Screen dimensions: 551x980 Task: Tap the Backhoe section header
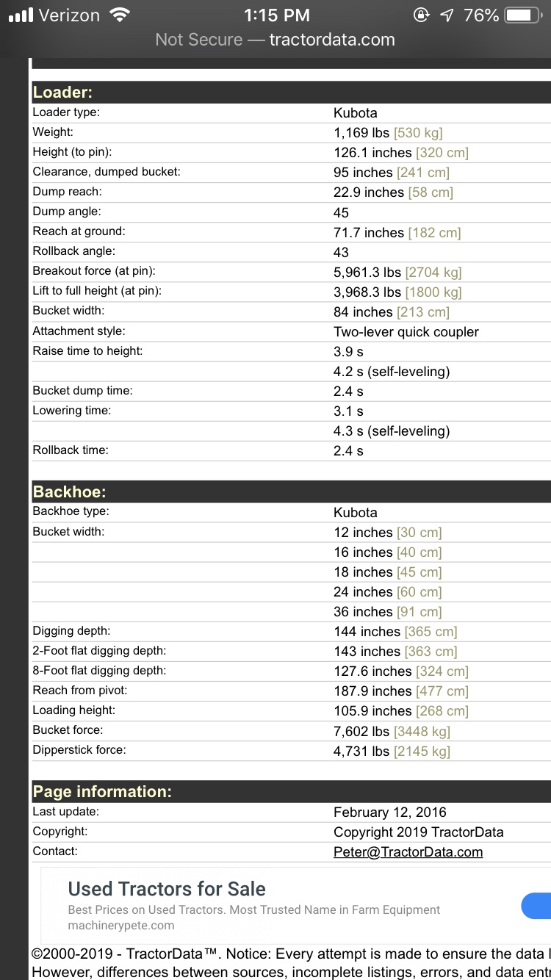pyautogui.click(x=70, y=492)
